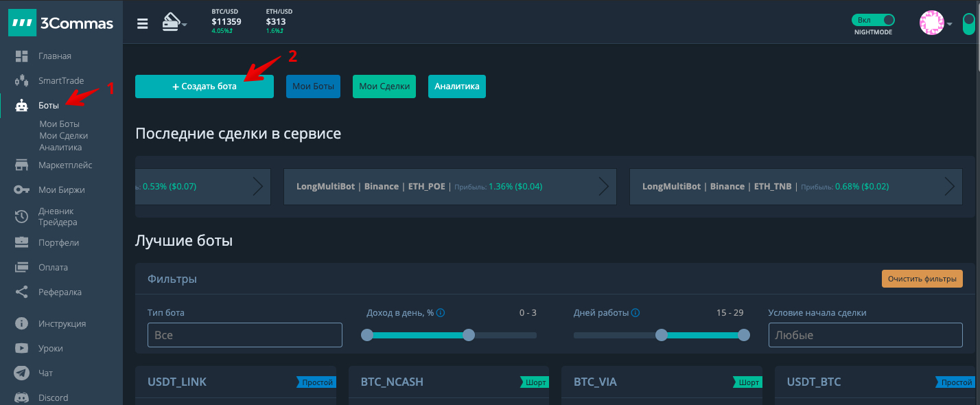Click Шорт tag on BTC_VIA card

point(747,382)
